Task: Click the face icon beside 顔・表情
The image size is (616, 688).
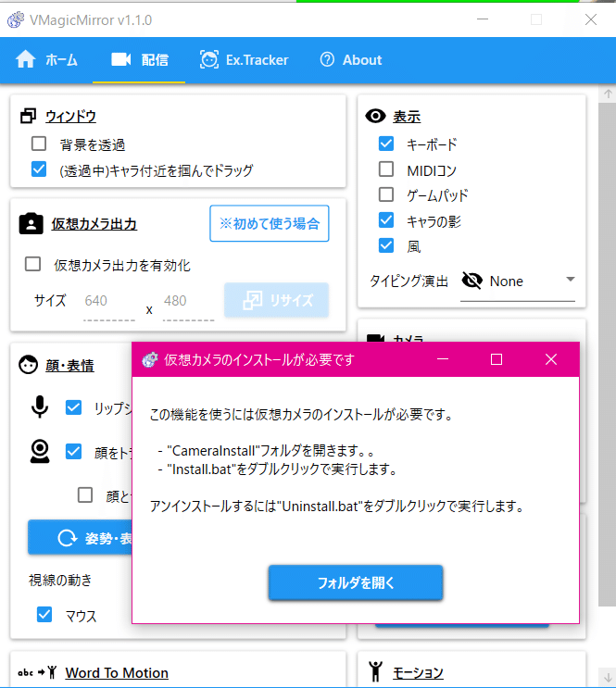Action: click(28, 365)
